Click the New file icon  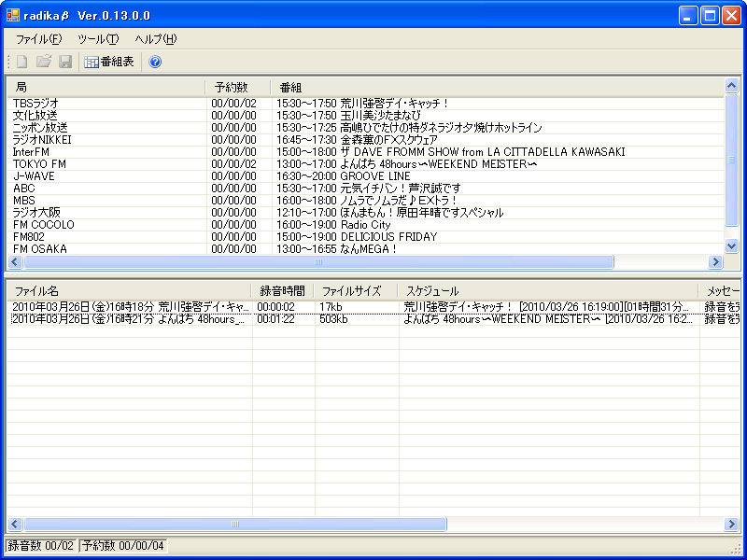(21, 62)
